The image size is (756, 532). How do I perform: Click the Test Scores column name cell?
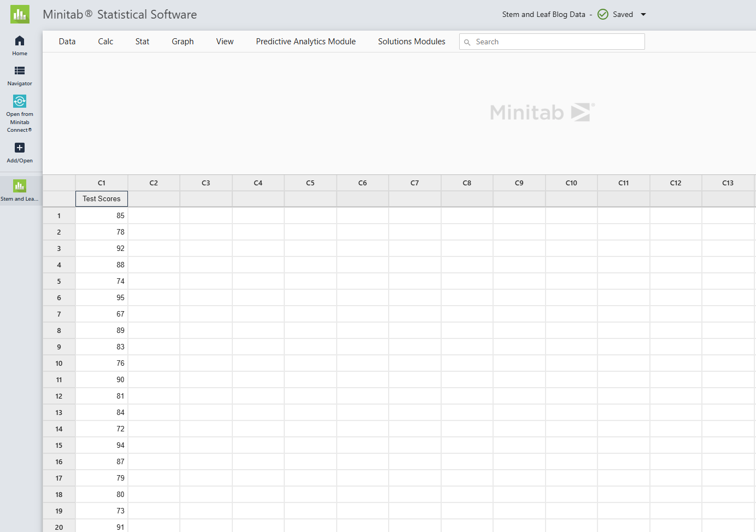[x=102, y=199]
